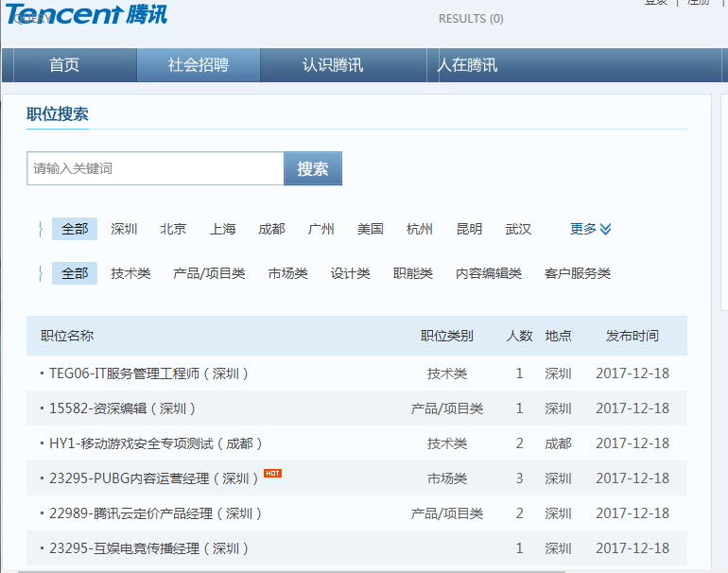Image resolution: width=728 pixels, height=573 pixels.
Task: Open job HY1-移动游戏安全专项测试（成都）
Action: (x=156, y=443)
